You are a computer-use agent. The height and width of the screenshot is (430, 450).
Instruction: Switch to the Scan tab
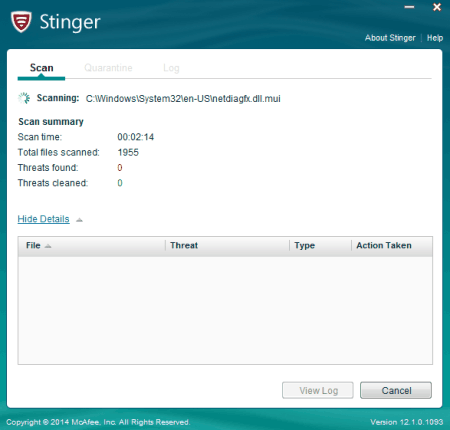(x=41, y=68)
